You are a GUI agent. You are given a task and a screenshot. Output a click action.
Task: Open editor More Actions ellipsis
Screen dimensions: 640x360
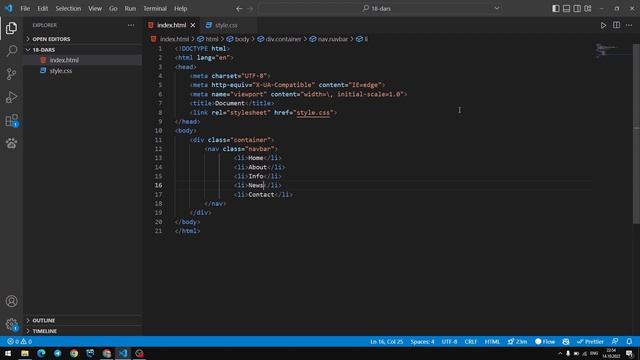tap(629, 25)
